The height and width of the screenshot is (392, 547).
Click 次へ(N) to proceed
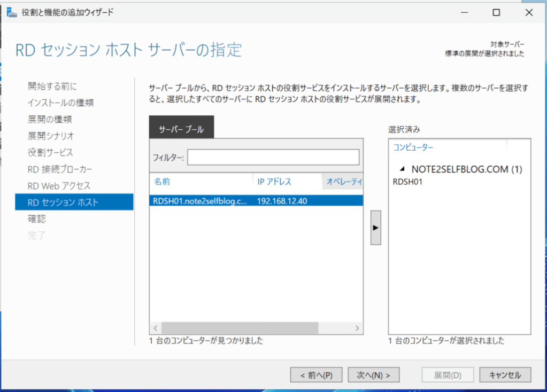pos(373,374)
